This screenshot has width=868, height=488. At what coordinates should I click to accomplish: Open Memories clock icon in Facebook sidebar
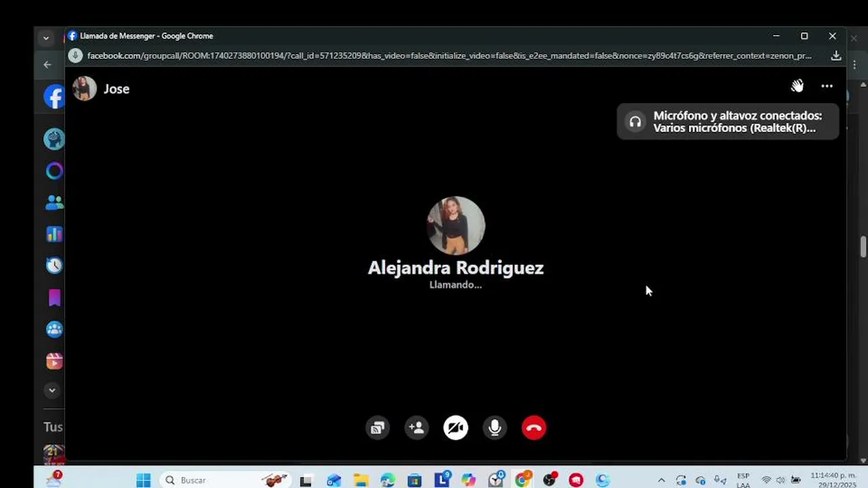(54, 266)
